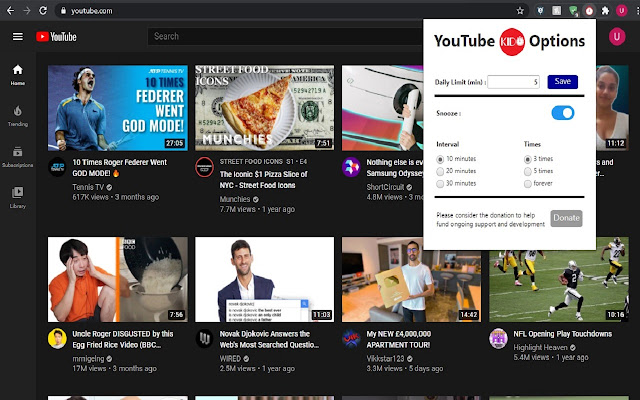Open Federer God Mode video thumbnail
Viewport: 640px width, 400px height.
point(118,108)
